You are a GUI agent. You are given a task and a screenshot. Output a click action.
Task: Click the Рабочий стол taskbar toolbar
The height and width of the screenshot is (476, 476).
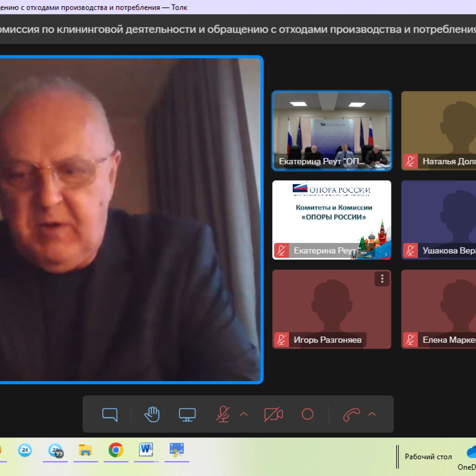428,457
